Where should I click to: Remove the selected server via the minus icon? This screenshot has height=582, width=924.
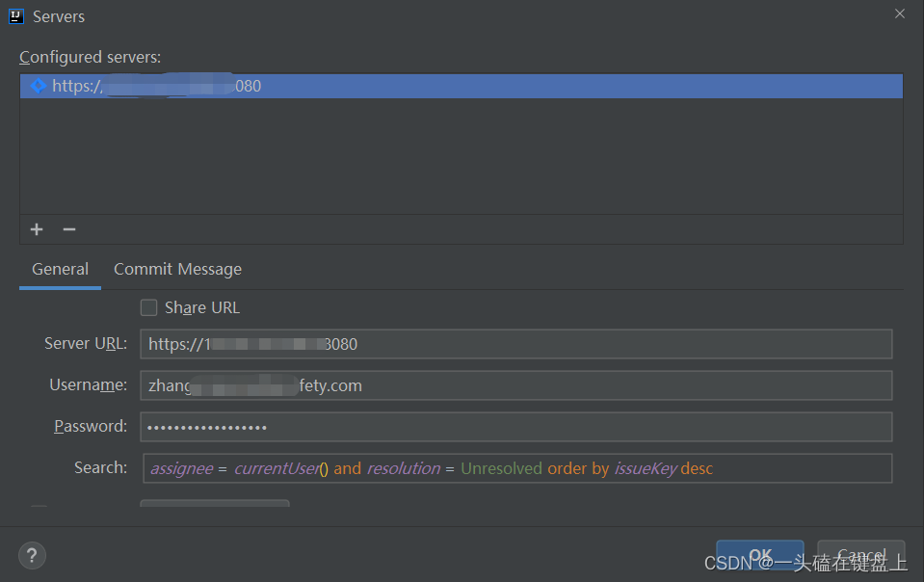68,229
